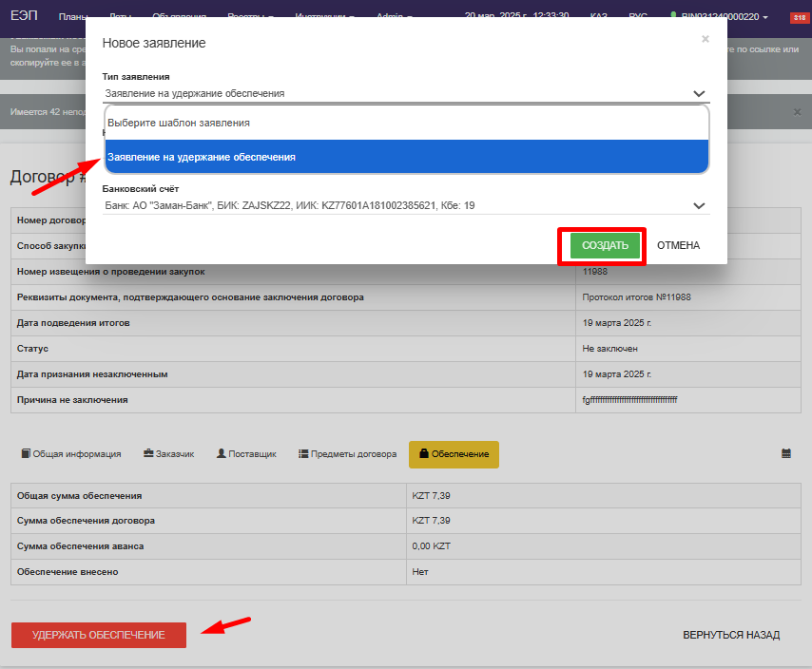
Task: Open the Предметы договора tab
Action: coord(347,454)
